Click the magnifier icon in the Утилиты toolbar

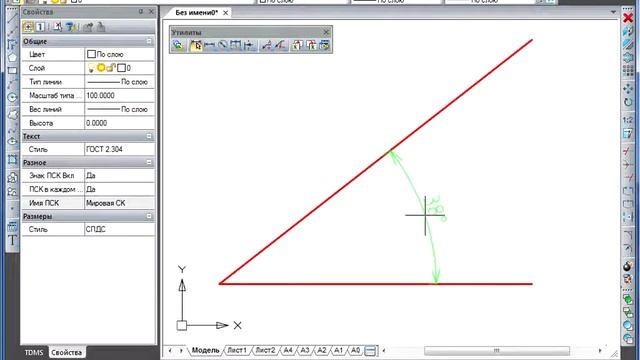point(223,45)
